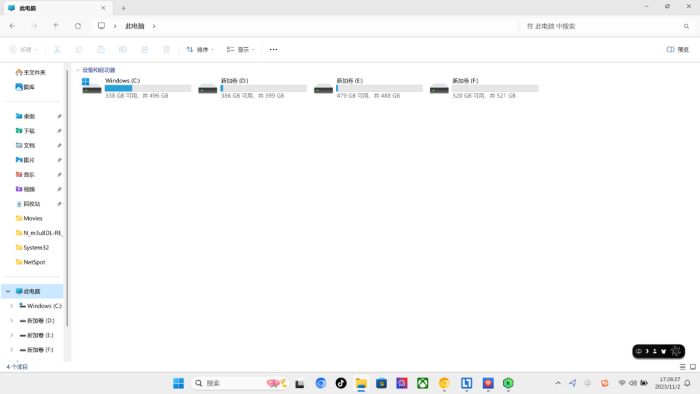The height and width of the screenshot is (394, 700).
Task: Select the 新加卷 (D:) drive in main pane
Action: [252, 88]
